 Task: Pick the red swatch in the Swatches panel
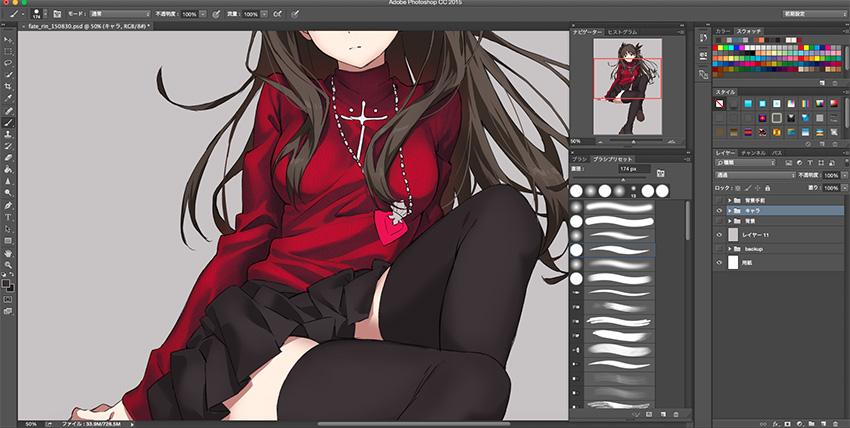[716, 48]
